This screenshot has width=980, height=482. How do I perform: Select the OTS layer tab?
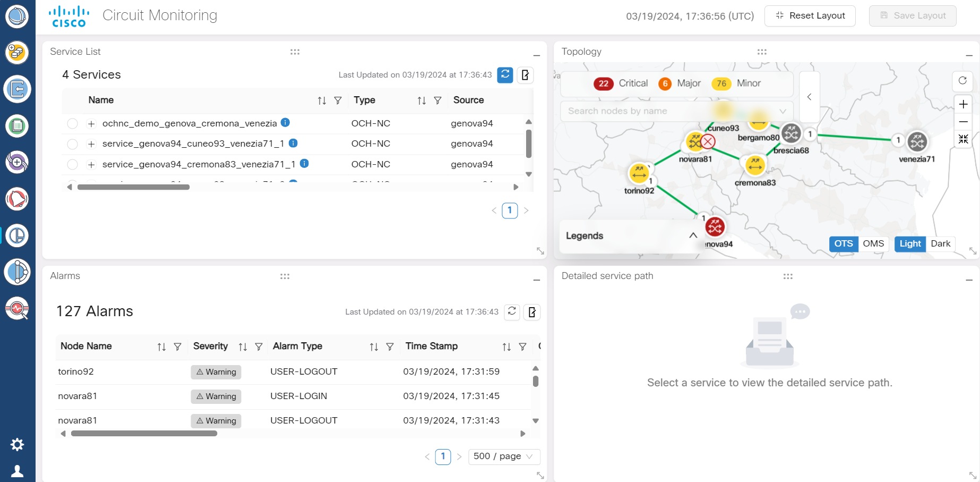(x=844, y=243)
